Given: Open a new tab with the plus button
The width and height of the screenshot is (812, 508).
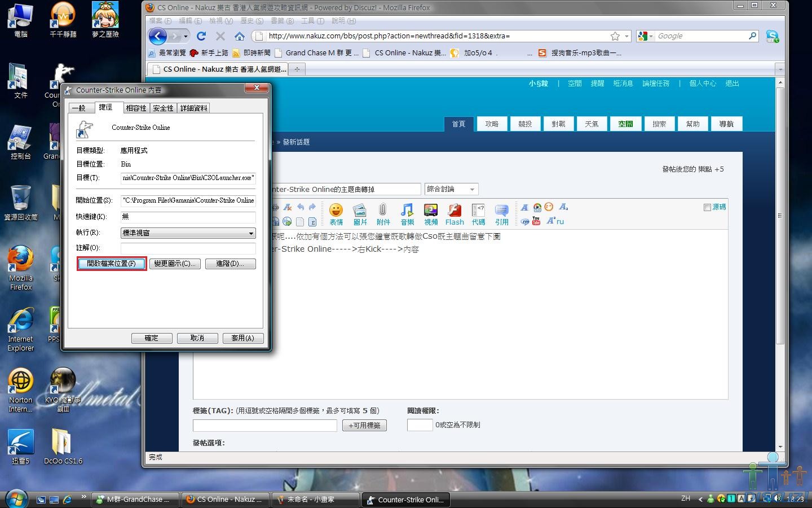Looking at the screenshot, I should tap(297, 69).
